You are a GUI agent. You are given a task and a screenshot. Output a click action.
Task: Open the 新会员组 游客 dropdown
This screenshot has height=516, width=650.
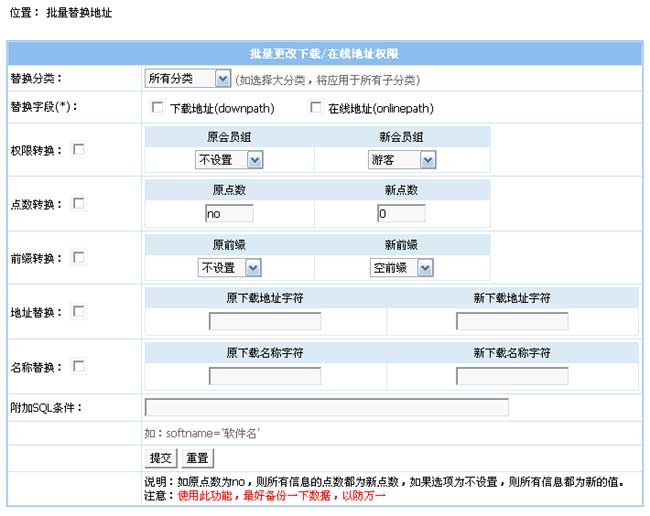tap(402, 159)
